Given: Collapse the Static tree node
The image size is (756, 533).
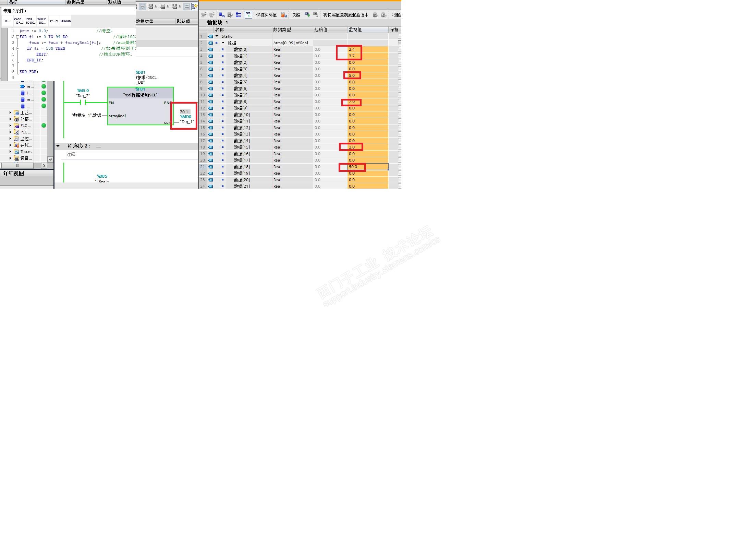Looking at the screenshot, I should pos(217,36).
